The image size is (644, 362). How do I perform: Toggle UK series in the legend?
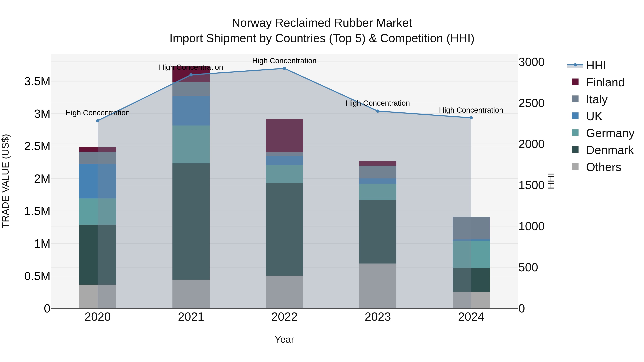pyautogui.click(x=587, y=116)
